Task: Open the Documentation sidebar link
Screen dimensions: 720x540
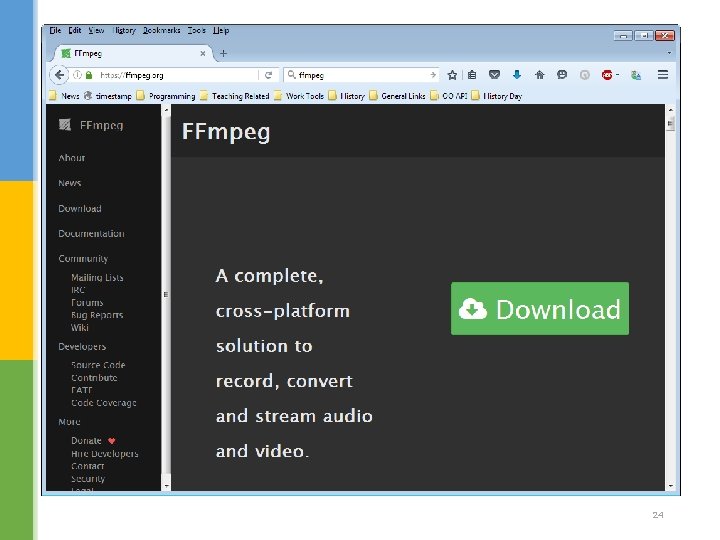Action: [91, 234]
